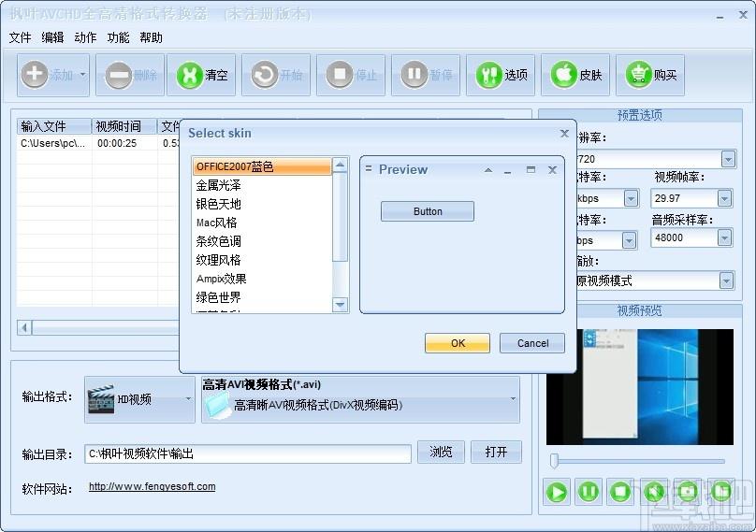Click the skin list scroll-up arrow
This screenshot has width=756, height=532.
tap(340, 165)
